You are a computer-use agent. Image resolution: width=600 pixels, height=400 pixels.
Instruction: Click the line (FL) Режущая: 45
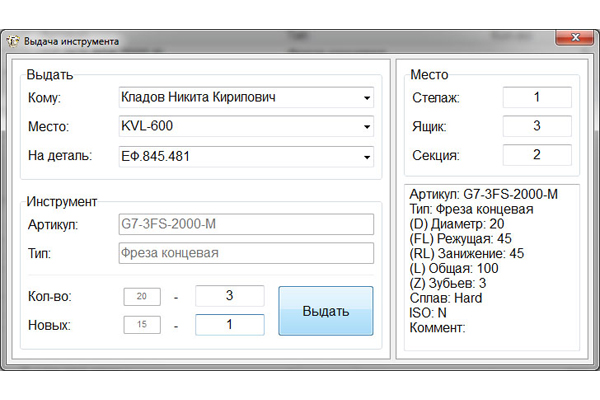click(x=460, y=239)
